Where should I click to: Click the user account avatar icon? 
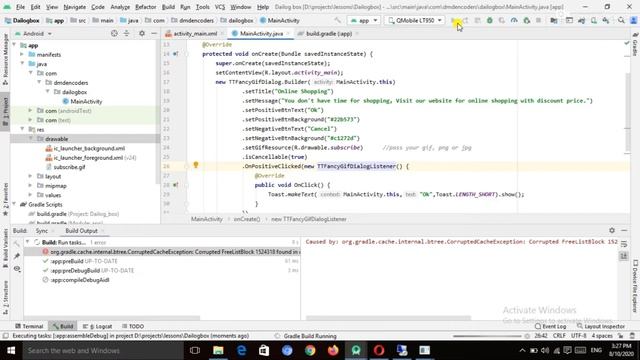tap(633, 20)
